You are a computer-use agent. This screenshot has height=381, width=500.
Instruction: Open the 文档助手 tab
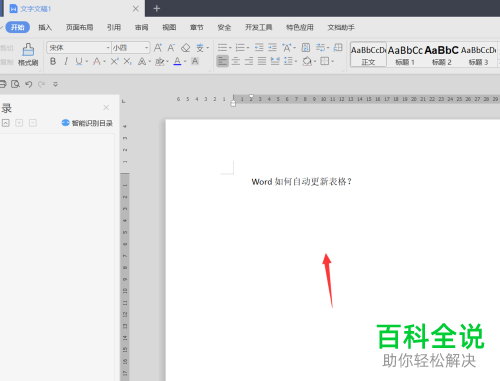[341, 27]
